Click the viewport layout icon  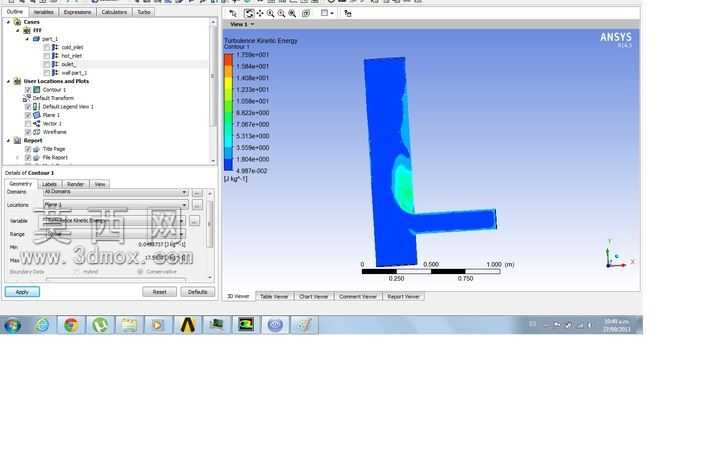[x=325, y=13]
